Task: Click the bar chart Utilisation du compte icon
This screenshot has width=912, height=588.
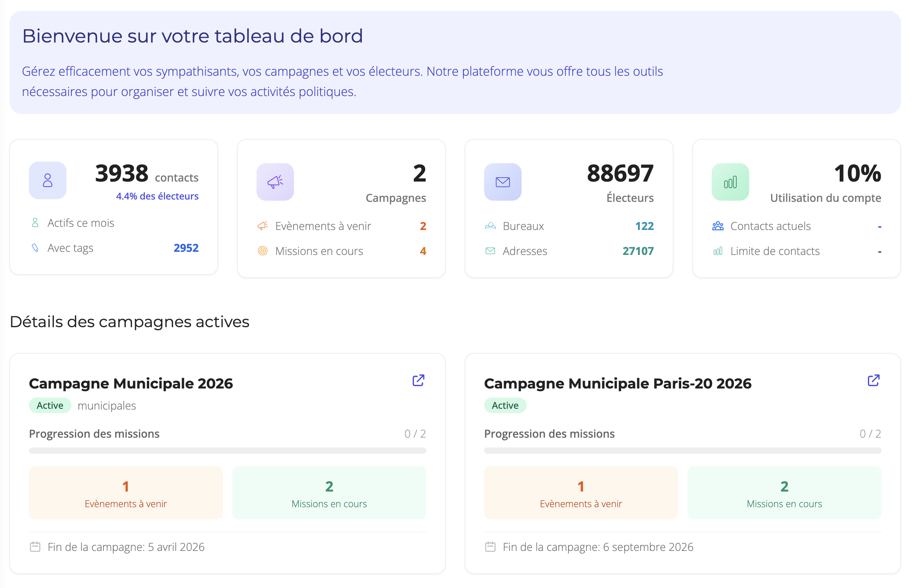Action: (x=730, y=182)
